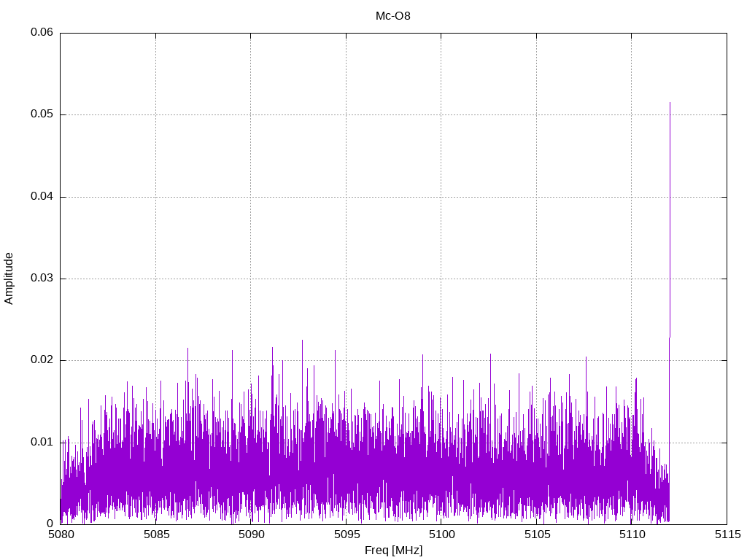Click the 0.03 y-axis tick label
Image resolution: width=747 pixels, height=560 pixels.
pyautogui.click(x=41, y=279)
